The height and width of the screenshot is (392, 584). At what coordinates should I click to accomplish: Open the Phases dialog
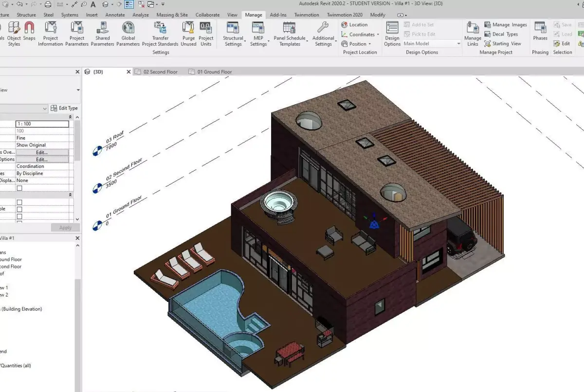540,32
